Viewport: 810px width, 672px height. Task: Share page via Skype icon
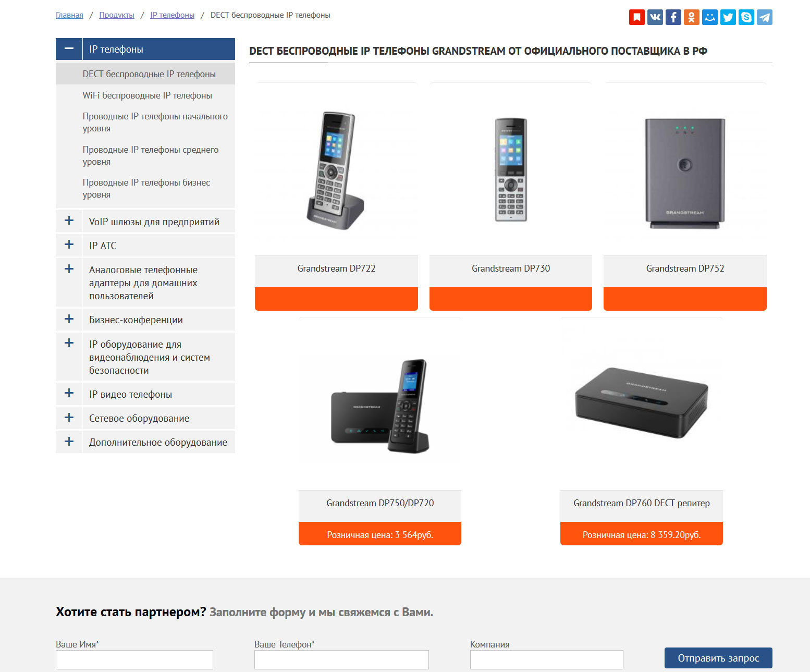click(x=746, y=17)
